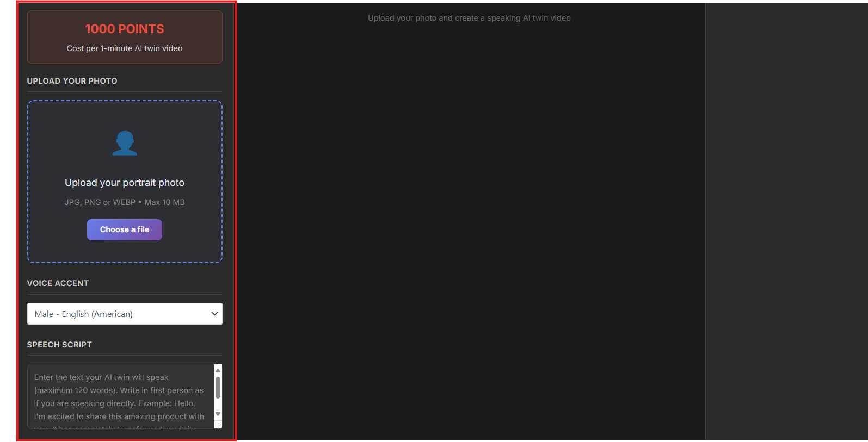Click the speech script scrollbar thumb
The width and height of the screenshot is (868, 442).
pyautogui.click(x=218, y=388)
